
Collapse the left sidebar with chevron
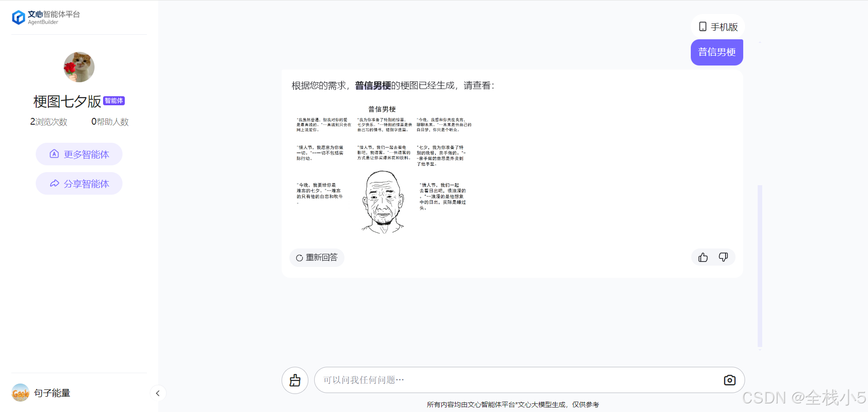[158, 393]
